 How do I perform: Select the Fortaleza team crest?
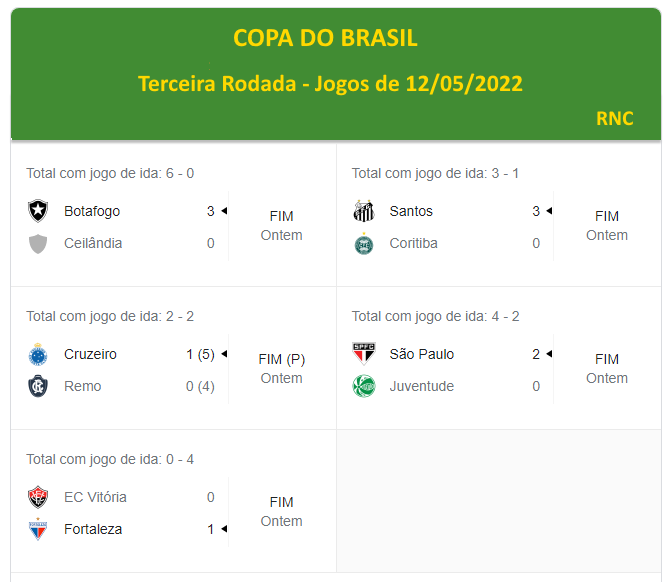click(38, 529)
